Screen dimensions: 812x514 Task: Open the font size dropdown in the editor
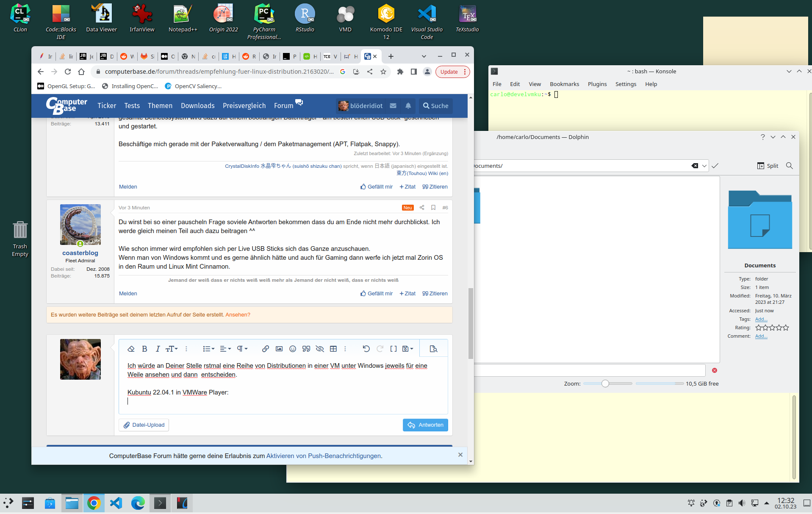[172, 349]
